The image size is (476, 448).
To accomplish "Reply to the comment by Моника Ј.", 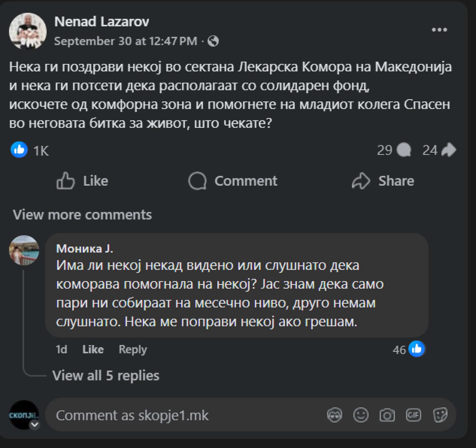I will click(133, 349).
